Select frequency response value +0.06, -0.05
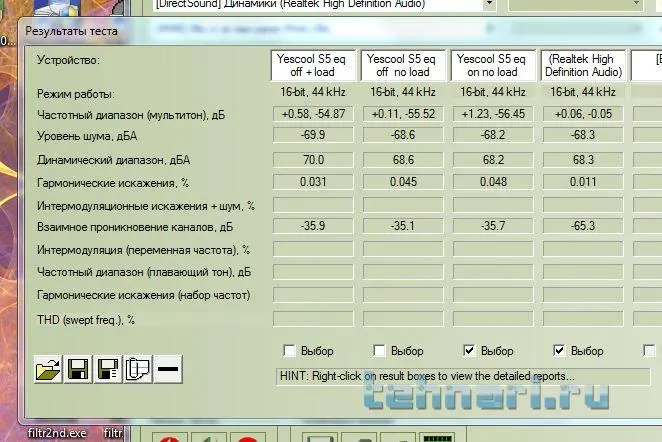Viewport: 662px width, 442px height. click(x=583, y=114)
